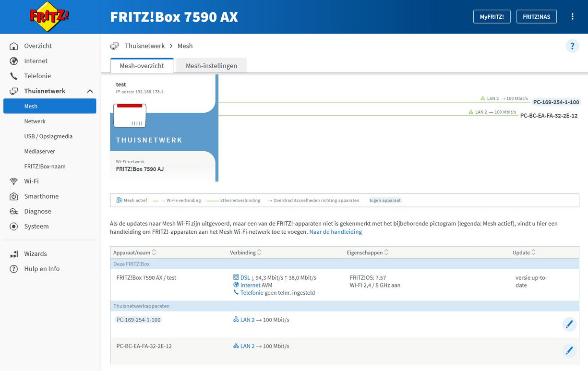Click Wi-Fi 2,4 / 5 GHz aan text
The image size is (588, 371).
tap(375, 285)
